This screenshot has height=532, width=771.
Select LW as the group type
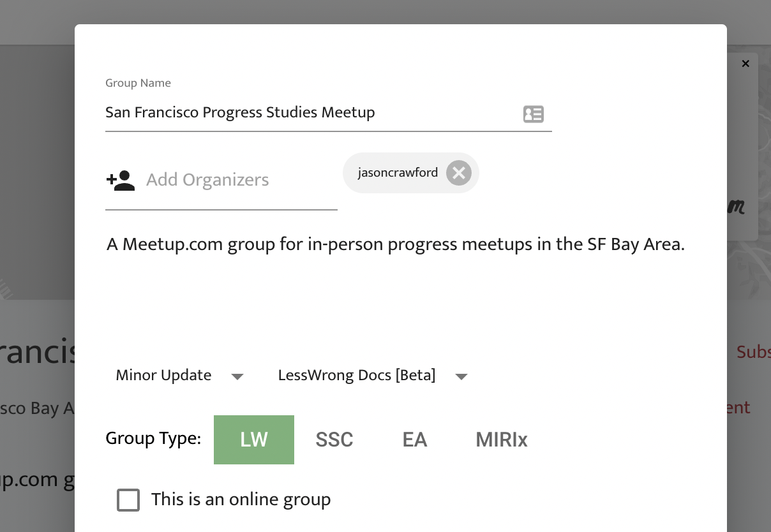coord(254,440)
